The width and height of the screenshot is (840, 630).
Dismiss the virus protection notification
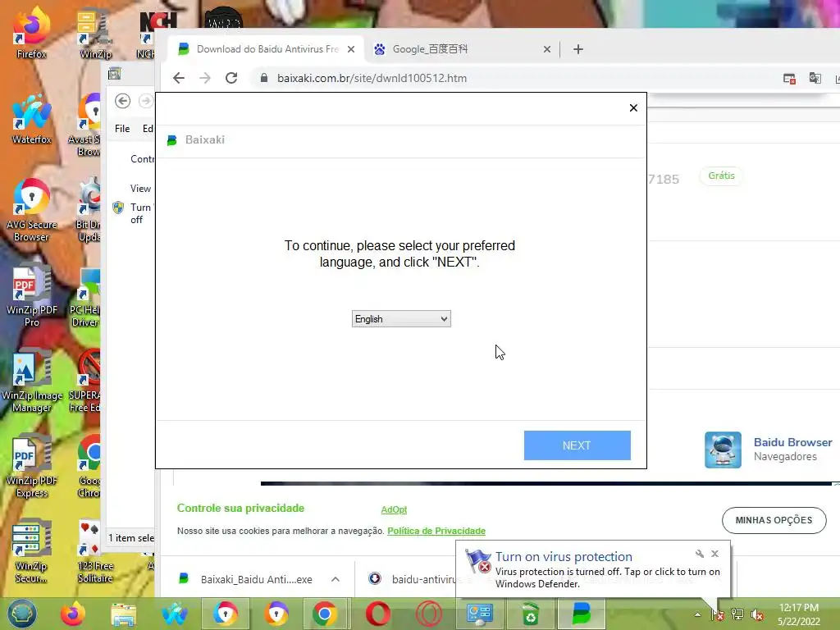click(714, 554)
